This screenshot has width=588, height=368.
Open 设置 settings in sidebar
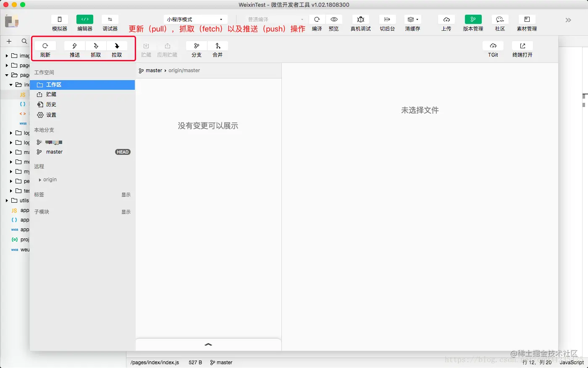pos(82,115)
